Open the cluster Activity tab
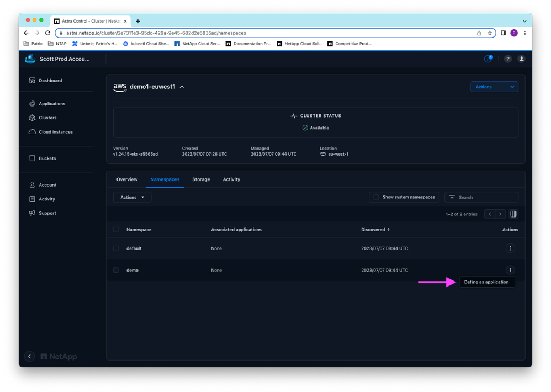Screen dimensions: 551x392 pyautogui.click(x=231, y=179)
